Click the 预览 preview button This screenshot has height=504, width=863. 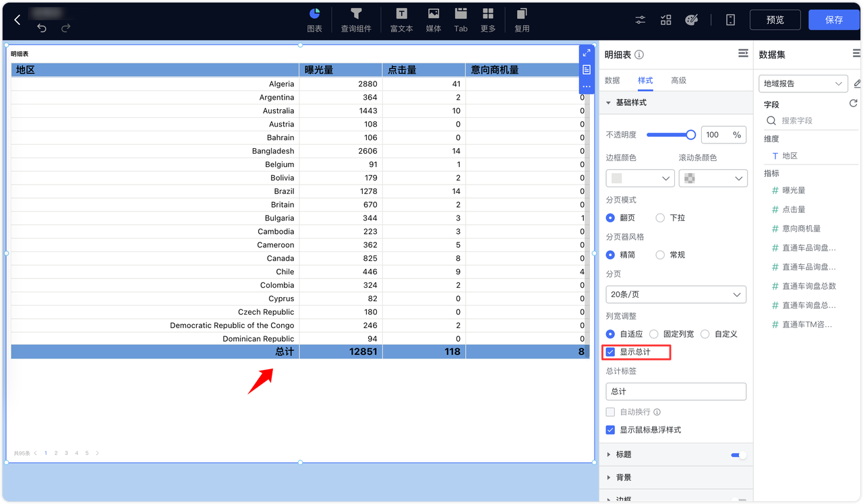tap(775, 20)
